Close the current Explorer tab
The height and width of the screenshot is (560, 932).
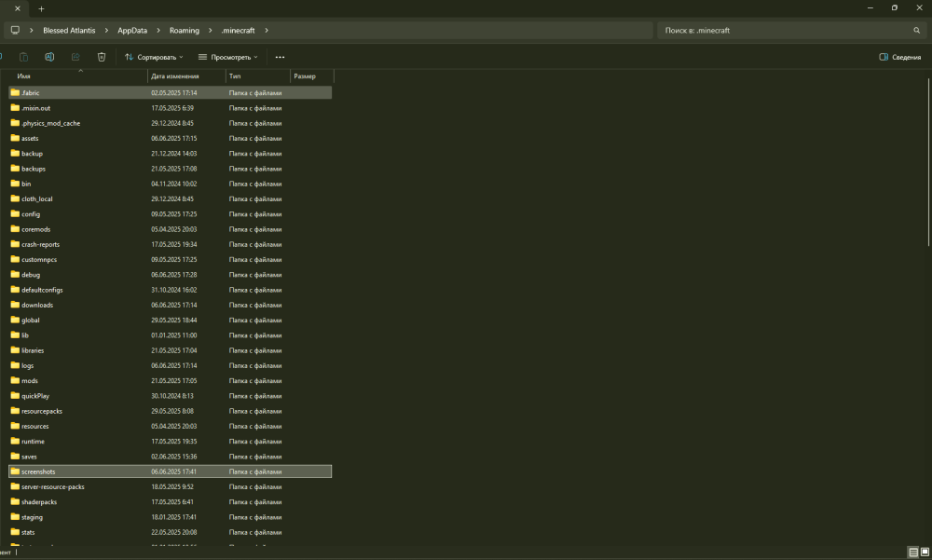[17, 8]
